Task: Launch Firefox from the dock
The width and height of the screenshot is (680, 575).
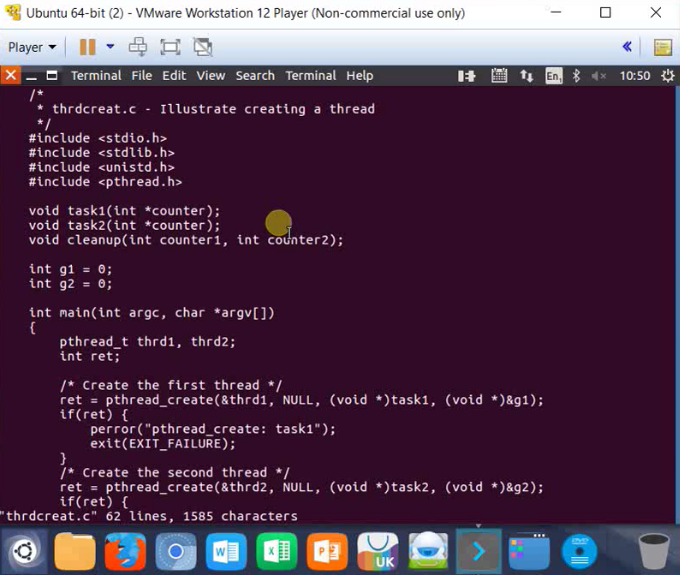Action: pos(125,551)
